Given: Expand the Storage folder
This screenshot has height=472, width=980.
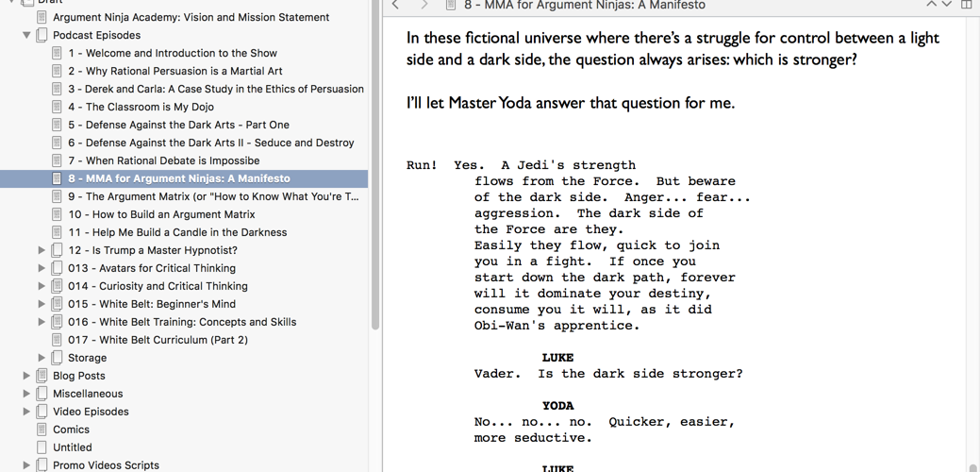Looking at the screenshot, I should (42, 358).
